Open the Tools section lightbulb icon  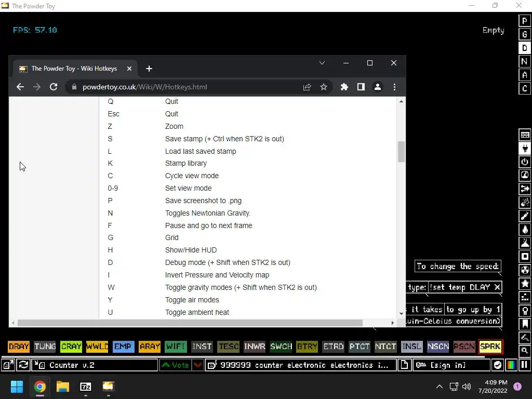point(525,311)
